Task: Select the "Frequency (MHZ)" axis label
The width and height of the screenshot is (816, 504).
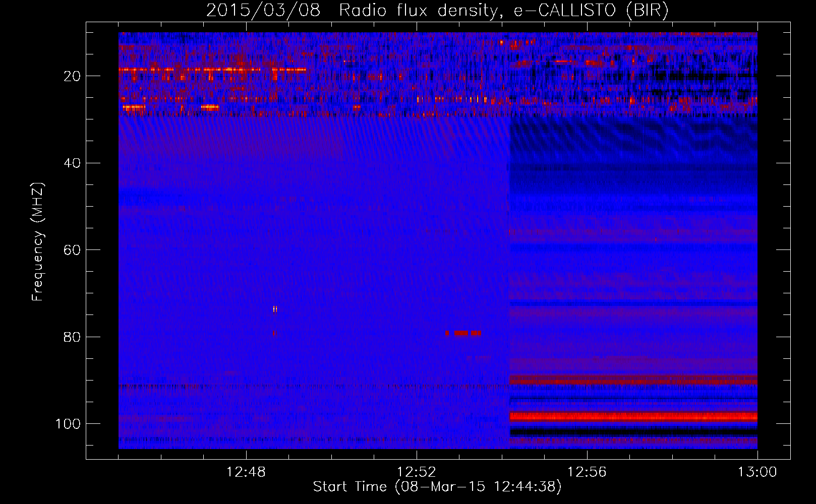Action: click(38, 242)
